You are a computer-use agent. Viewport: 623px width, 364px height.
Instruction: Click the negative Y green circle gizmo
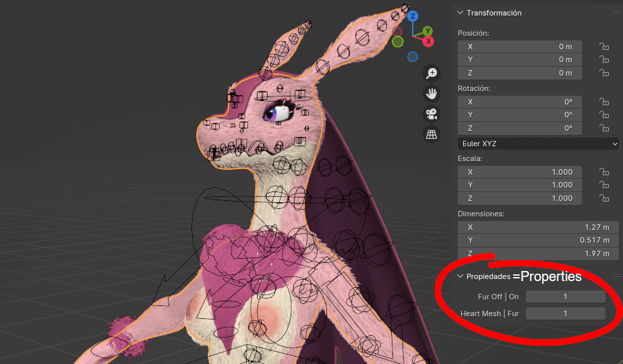398,42
